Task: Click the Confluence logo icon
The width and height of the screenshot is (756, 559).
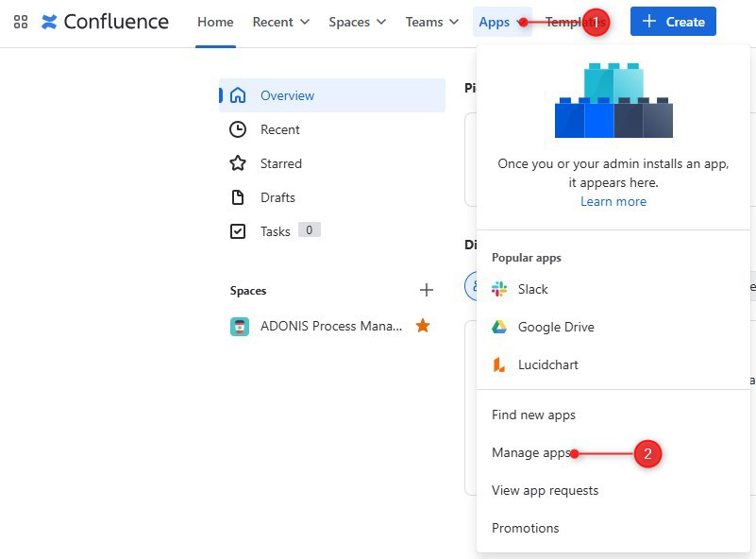Action: (49, 22)
